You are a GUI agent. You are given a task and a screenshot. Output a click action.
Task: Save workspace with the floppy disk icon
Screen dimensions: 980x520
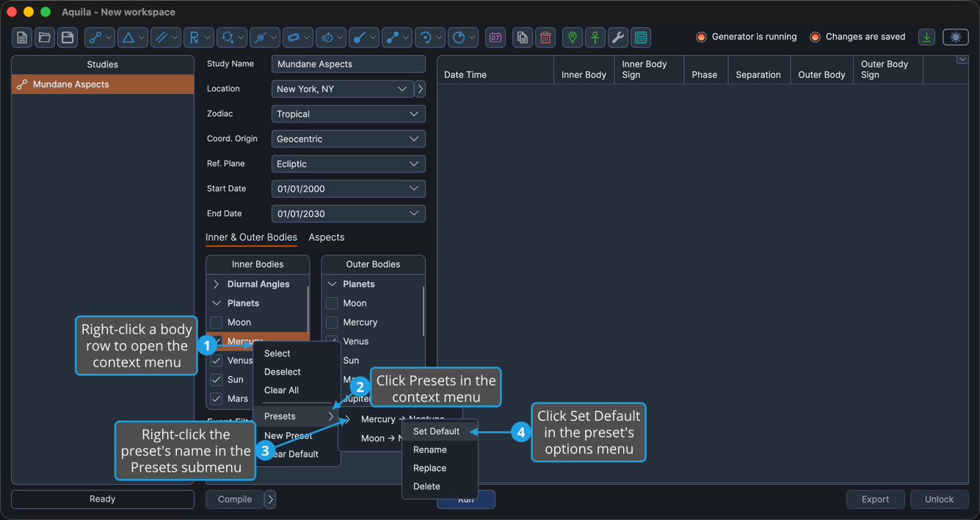[68, 37]
